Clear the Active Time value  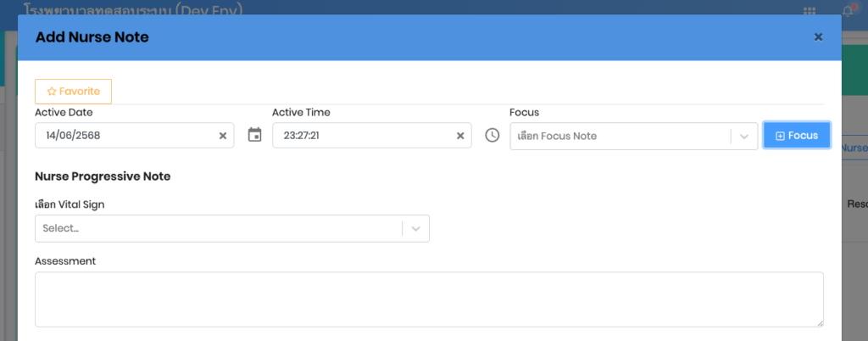tap(460, 136)
